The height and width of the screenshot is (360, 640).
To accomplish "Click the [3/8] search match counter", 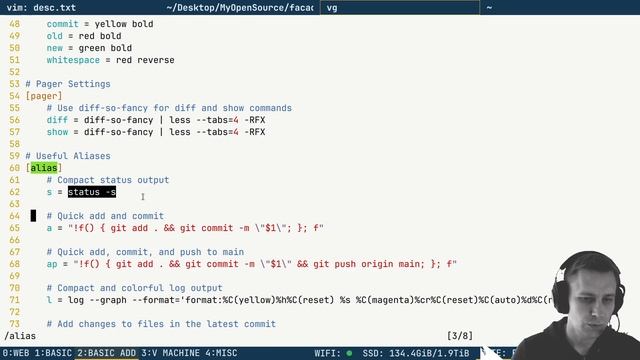I will 460,336.
